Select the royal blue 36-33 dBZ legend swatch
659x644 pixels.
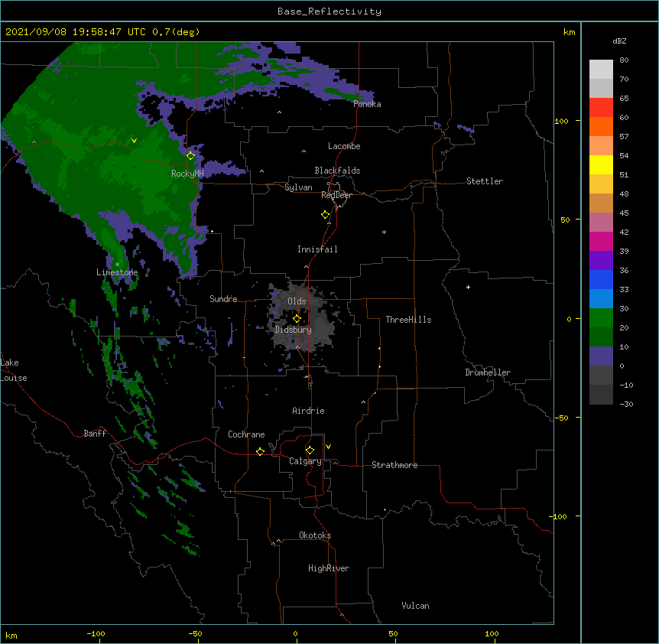point(601,279)
